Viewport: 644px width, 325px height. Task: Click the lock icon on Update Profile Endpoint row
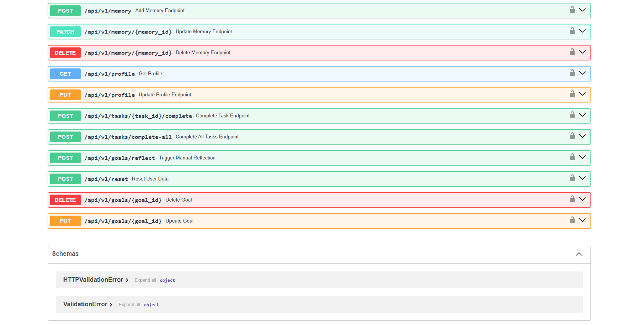pyautogui.click(x=572, y=94)
